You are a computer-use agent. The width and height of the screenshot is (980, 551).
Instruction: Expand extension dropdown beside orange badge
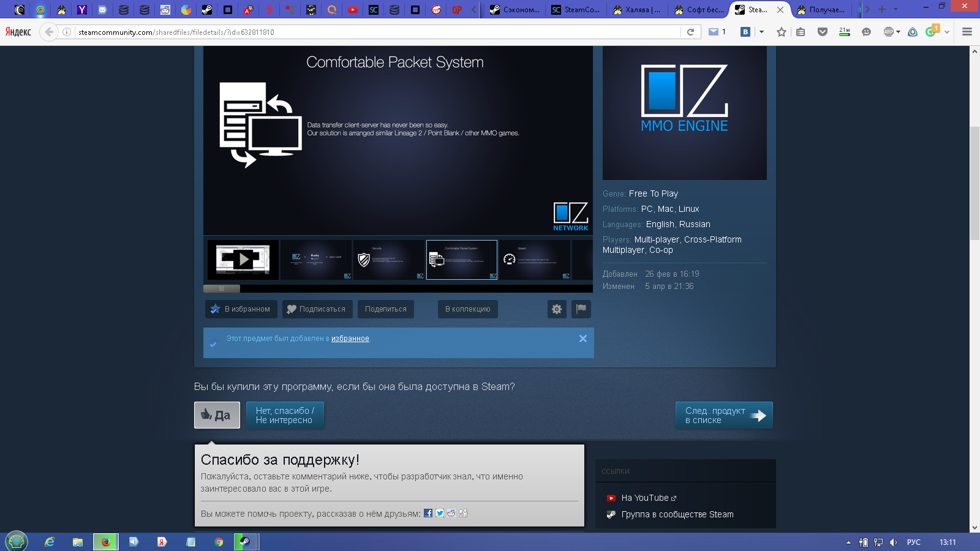(947, 32)
